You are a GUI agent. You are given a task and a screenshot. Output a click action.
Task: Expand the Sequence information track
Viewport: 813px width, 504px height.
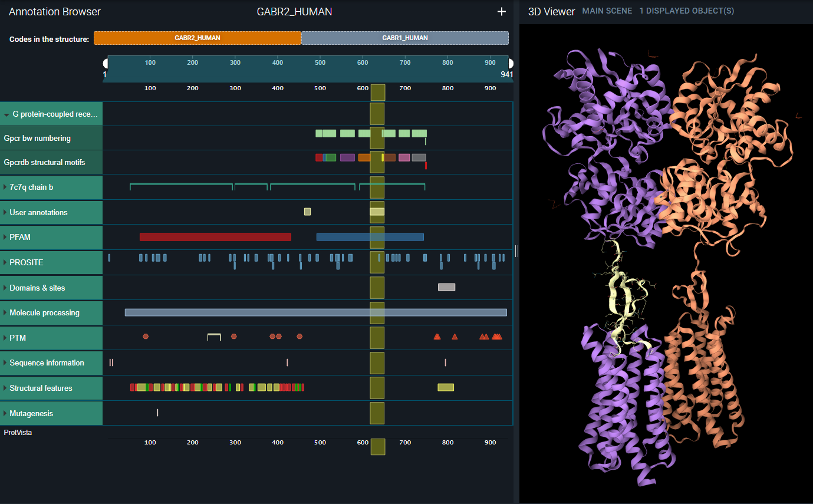coord(6,363)
